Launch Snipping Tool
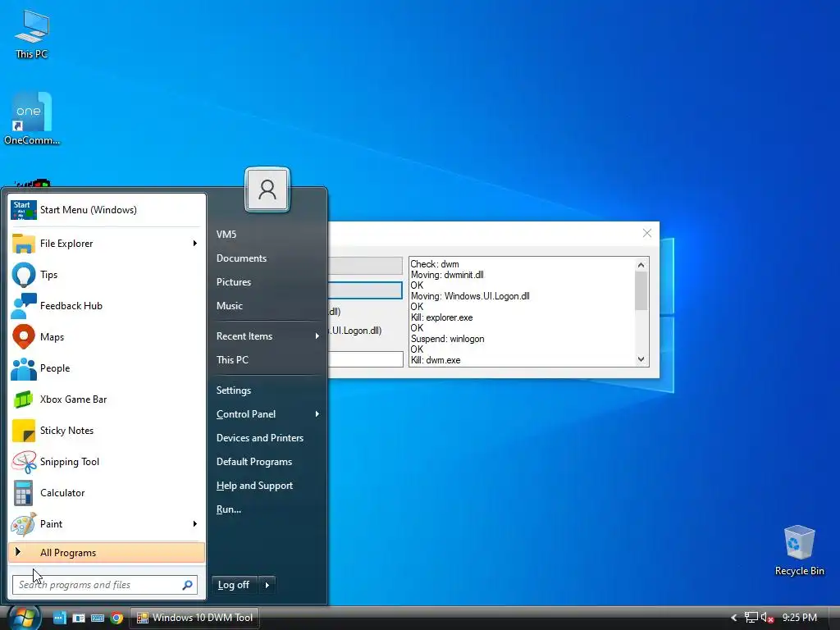 [x=107, y=461]
